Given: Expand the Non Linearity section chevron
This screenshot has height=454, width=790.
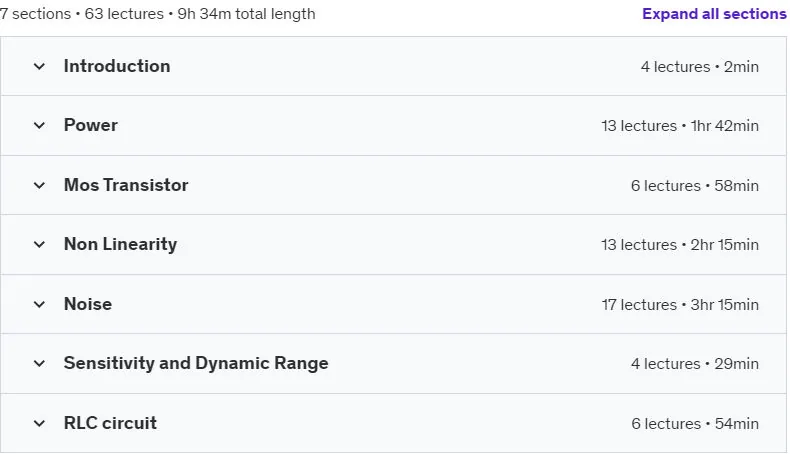Looking at the screenshot, I should click(x=39, y=244).
